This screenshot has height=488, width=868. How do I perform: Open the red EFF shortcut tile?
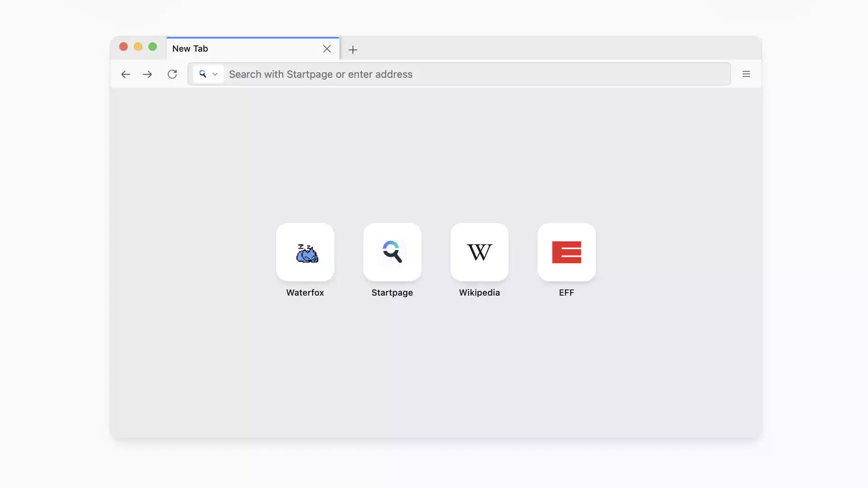[566, 252]
